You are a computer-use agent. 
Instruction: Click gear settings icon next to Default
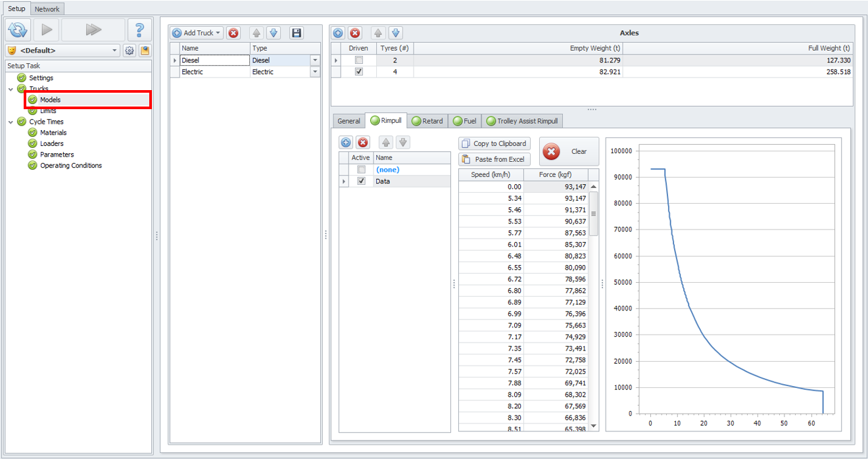pos(130,51)
